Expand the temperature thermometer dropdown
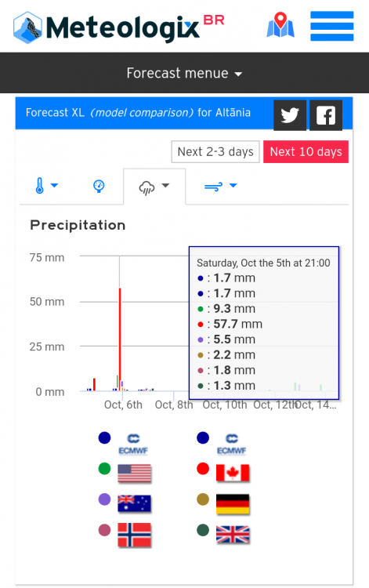The image size is (369, 588). pyautogui.click(x=46, y=186)
